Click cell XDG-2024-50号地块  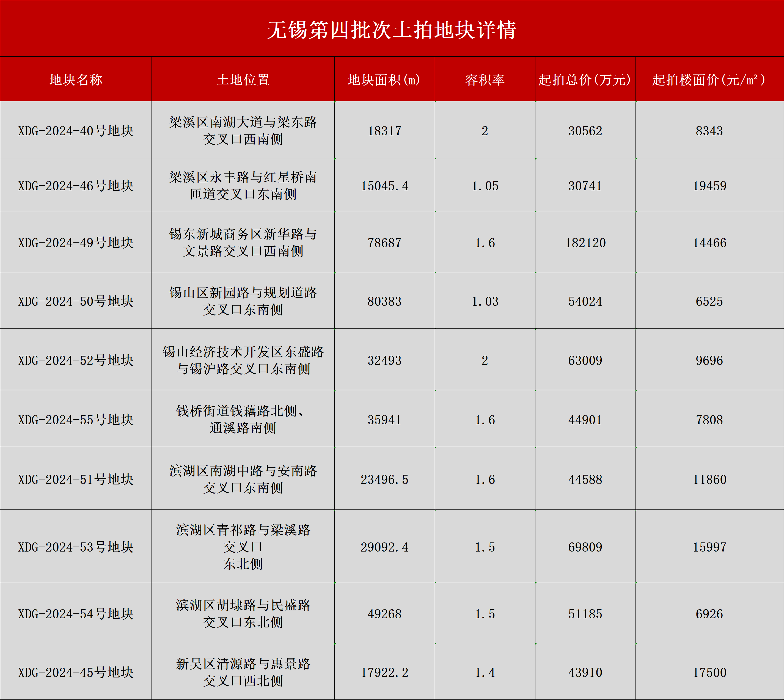click(x=76, y=301)
